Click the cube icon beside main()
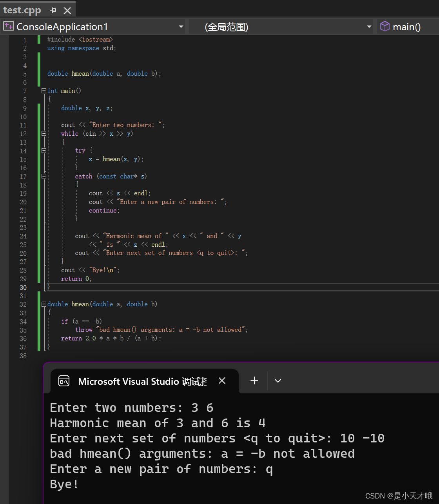Viewport: 439px width, 504px height. click(x=385, y=26)
